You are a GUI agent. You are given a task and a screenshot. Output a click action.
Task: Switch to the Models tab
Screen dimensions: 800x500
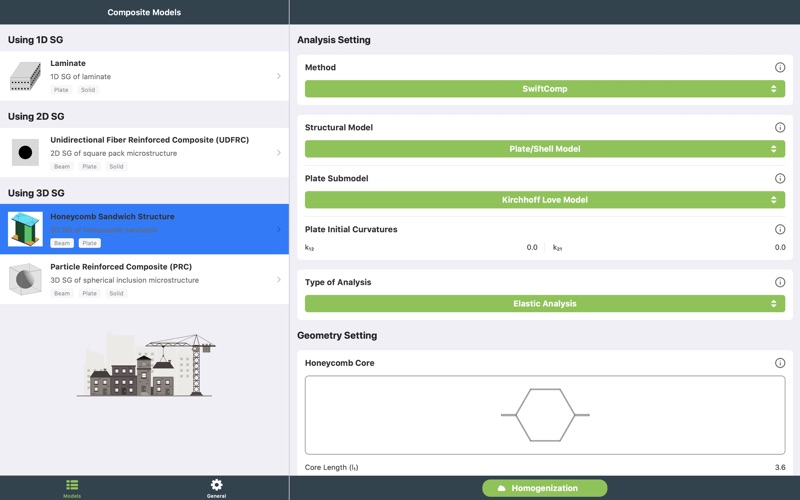[72, 488]
